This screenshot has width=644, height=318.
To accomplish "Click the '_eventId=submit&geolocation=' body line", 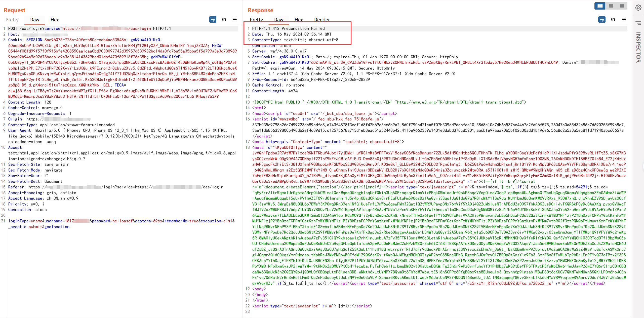I will point(40,227).
